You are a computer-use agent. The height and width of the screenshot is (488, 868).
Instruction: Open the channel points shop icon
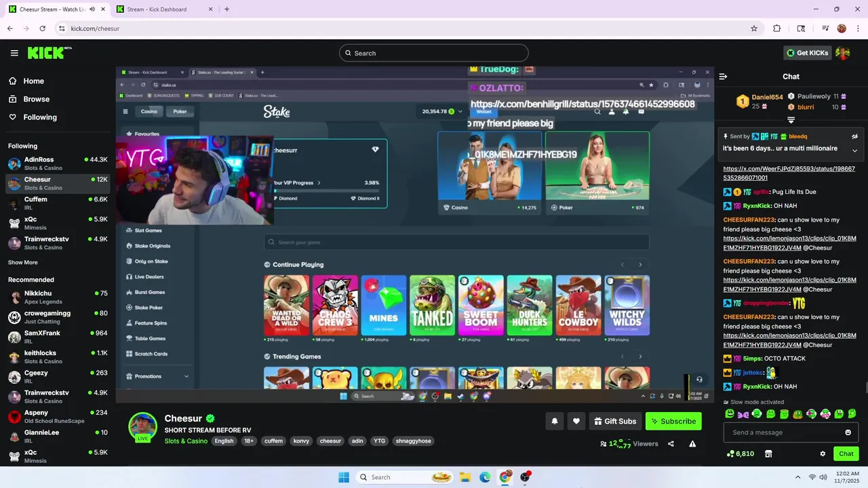pyautogui.click(x=768, y=454)
